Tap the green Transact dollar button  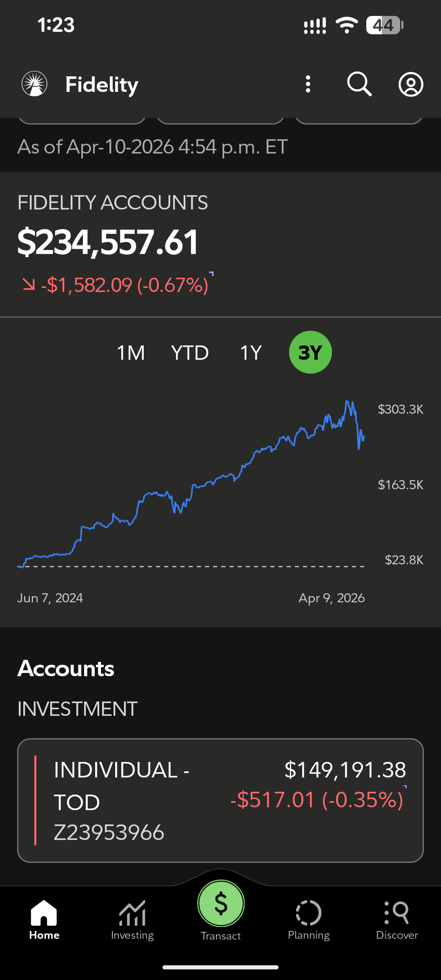coord(221,904)
